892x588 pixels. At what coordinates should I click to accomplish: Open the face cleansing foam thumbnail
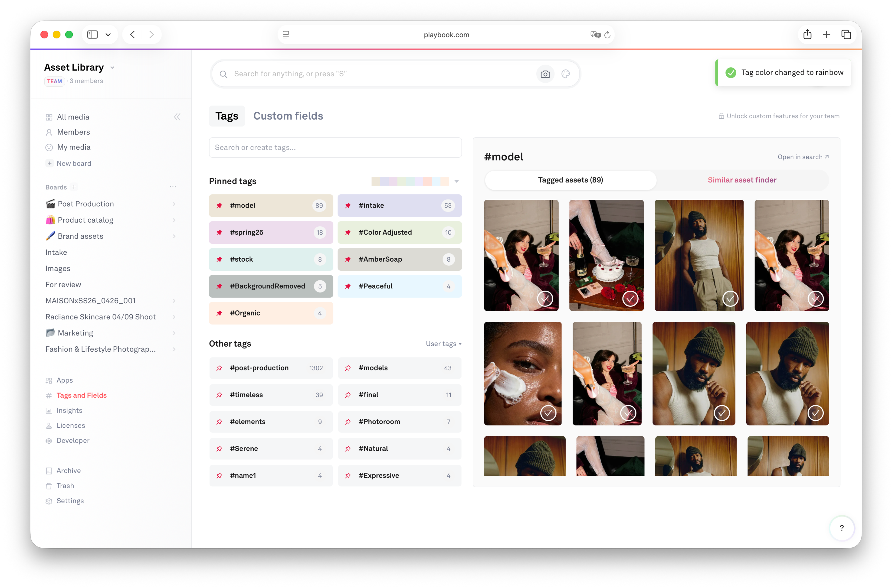point(522,373)
